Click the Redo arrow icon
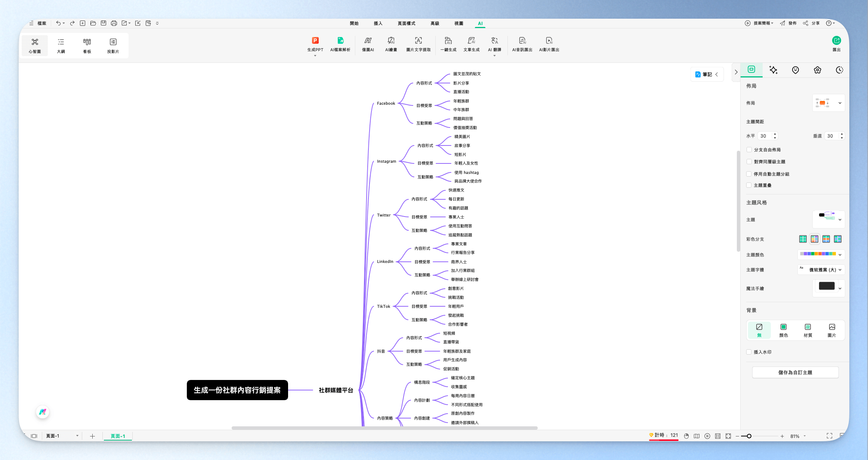 [x=72, y=23]
